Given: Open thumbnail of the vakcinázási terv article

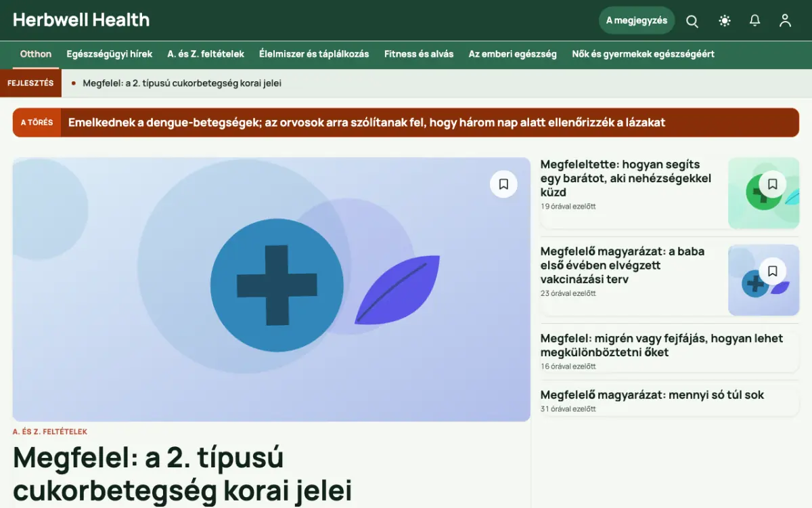Looking at the screenshot, I should [763, 280].
